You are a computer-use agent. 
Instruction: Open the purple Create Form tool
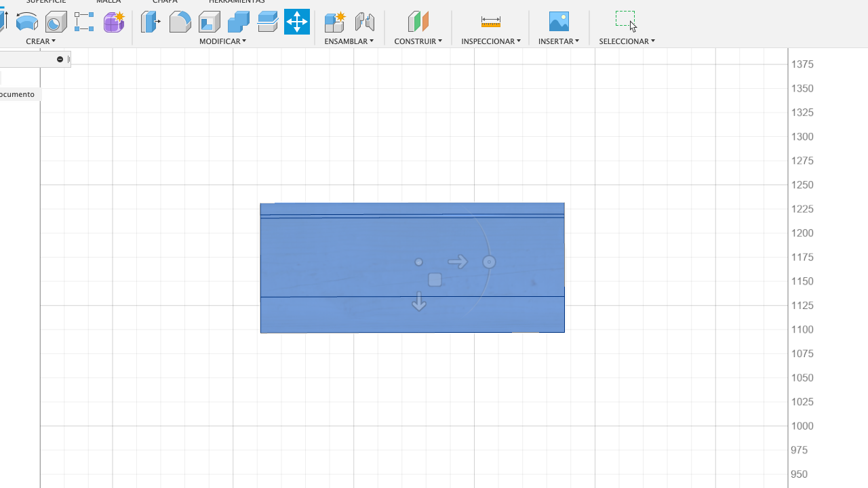[x=114, y=22]
